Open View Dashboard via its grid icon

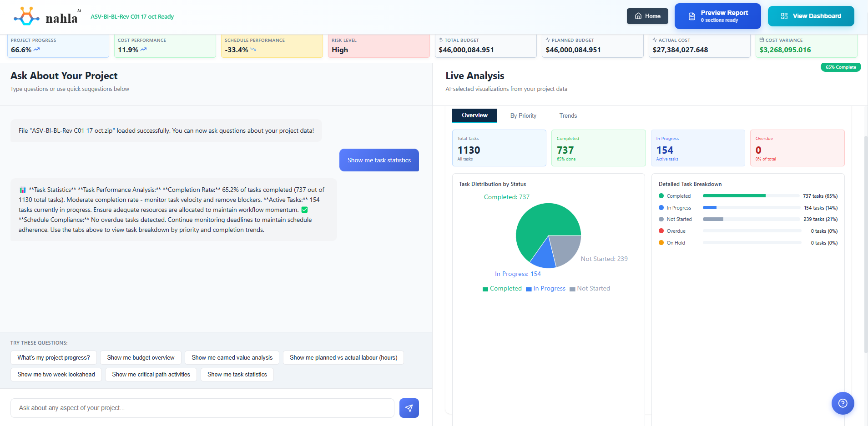(x=783, y=16)
